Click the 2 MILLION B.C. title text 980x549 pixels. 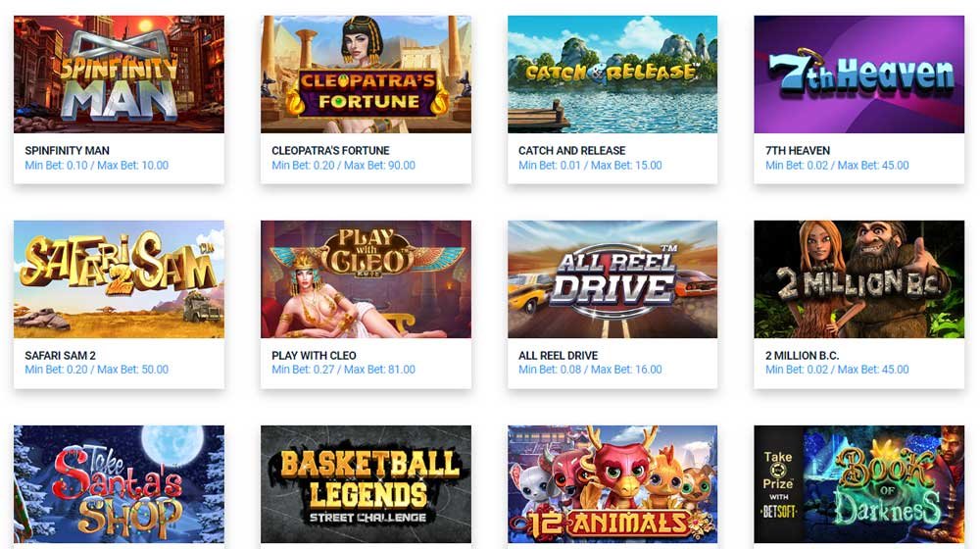coord(802,355)
